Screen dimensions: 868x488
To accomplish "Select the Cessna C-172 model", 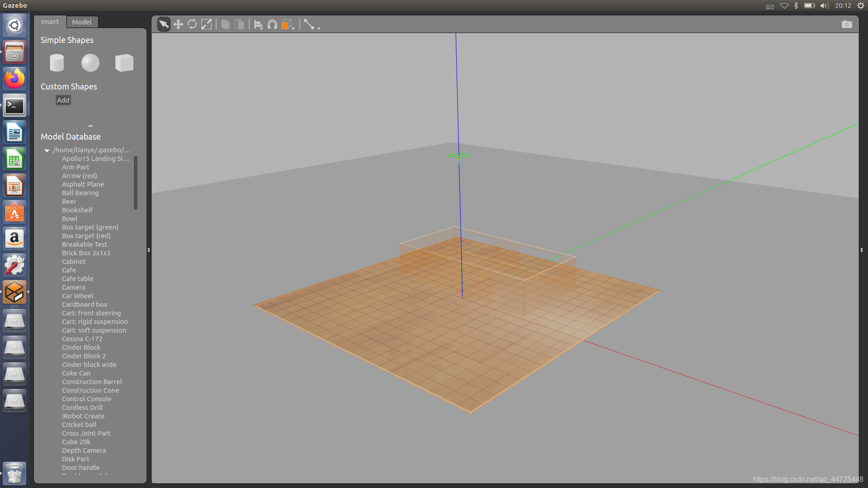I will pos(82,338).
